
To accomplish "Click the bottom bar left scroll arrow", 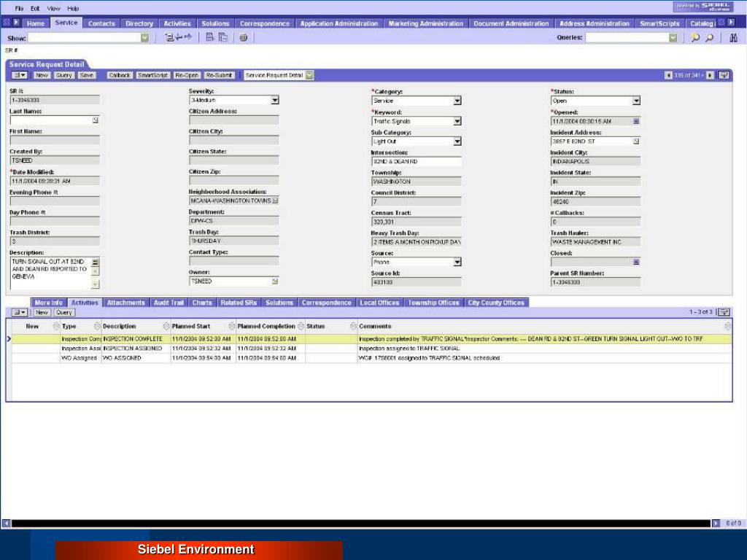I will point(6,524).
